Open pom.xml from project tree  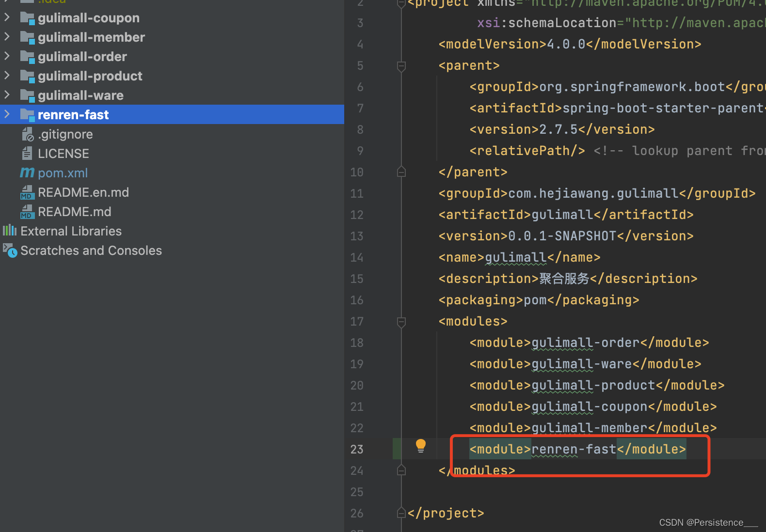click(63, 173)
